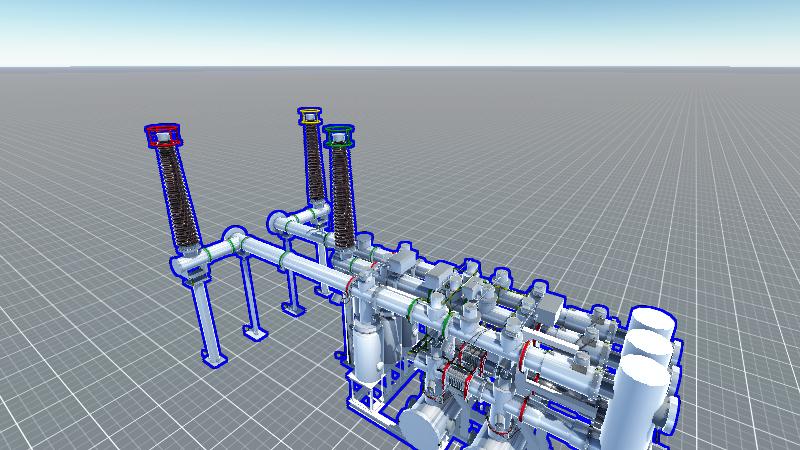Select the green-outlined cap on the bushing top

point(340,136)
